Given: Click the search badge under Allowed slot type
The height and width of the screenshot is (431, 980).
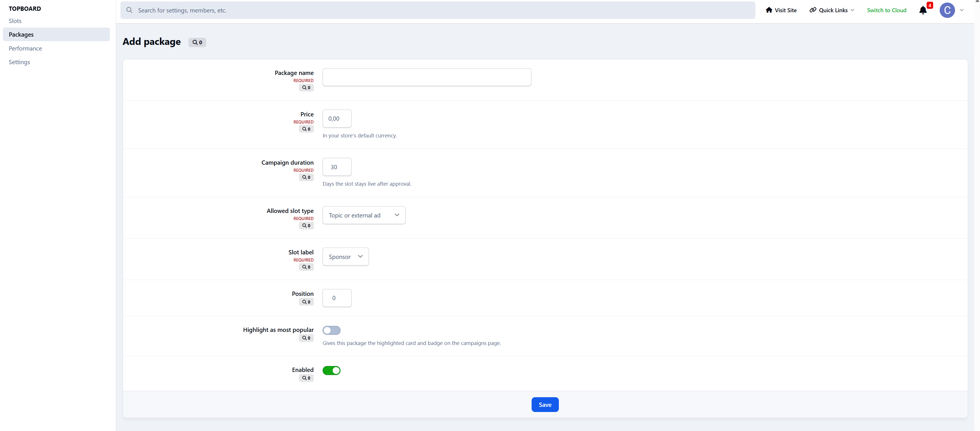Looking at the screenshot, I should 306,226.
